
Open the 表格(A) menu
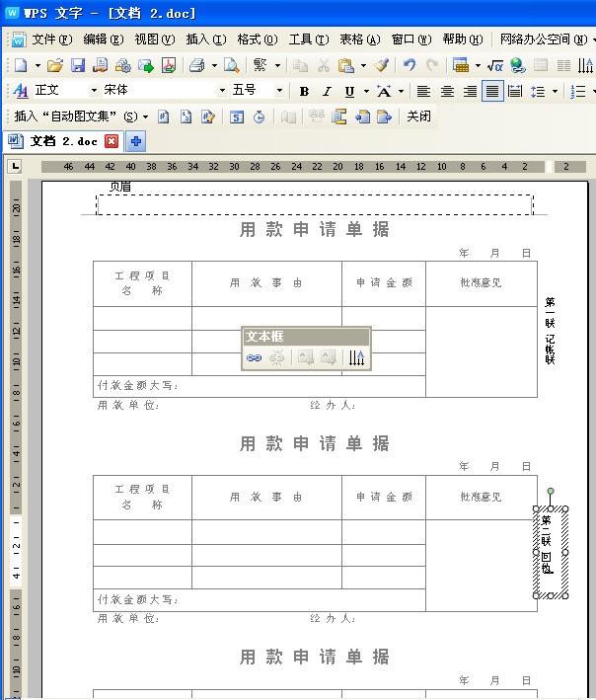click(x=359, y=39)
